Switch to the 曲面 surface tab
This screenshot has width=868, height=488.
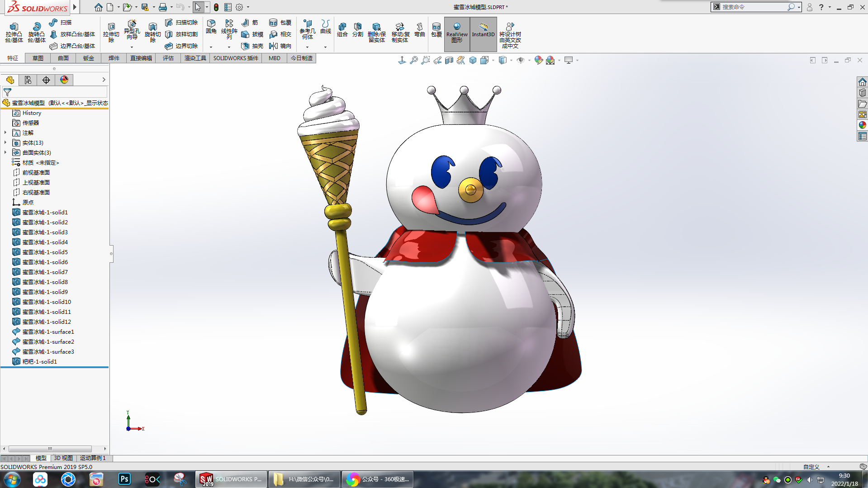point(63,58)
